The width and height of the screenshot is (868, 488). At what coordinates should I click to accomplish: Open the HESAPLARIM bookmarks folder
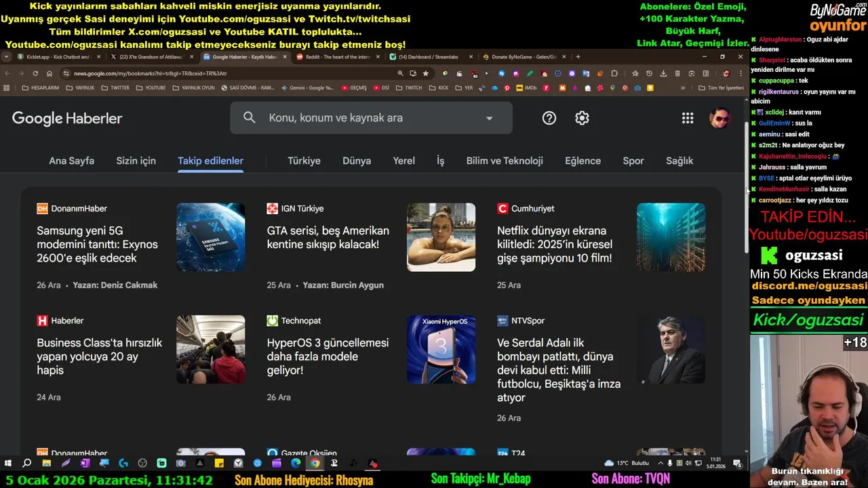pos(40,87)
